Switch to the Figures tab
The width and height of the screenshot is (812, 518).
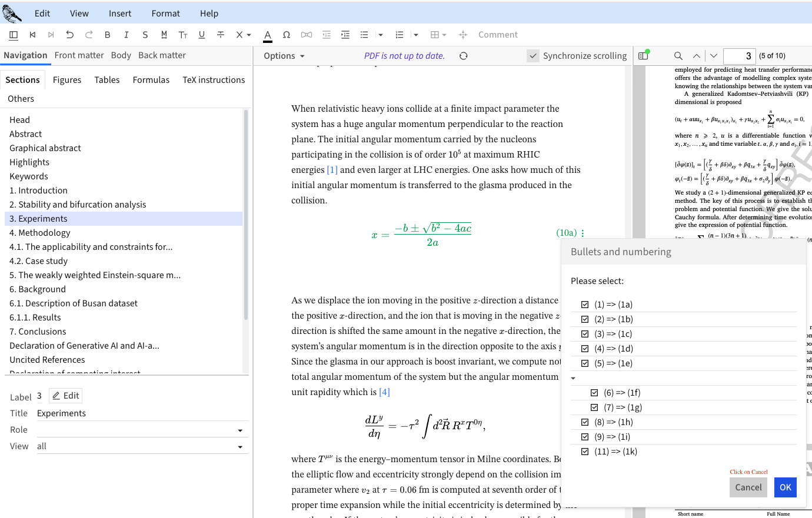67,80
